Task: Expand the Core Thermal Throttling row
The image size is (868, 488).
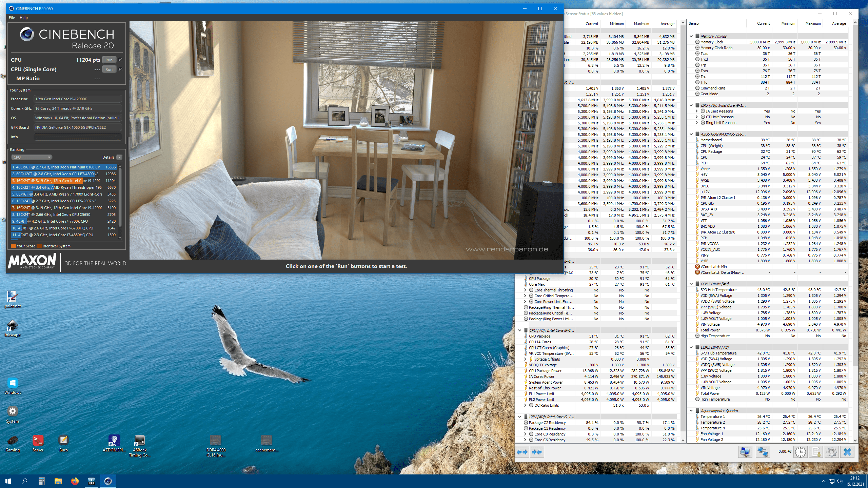Action: pos(525,290)
